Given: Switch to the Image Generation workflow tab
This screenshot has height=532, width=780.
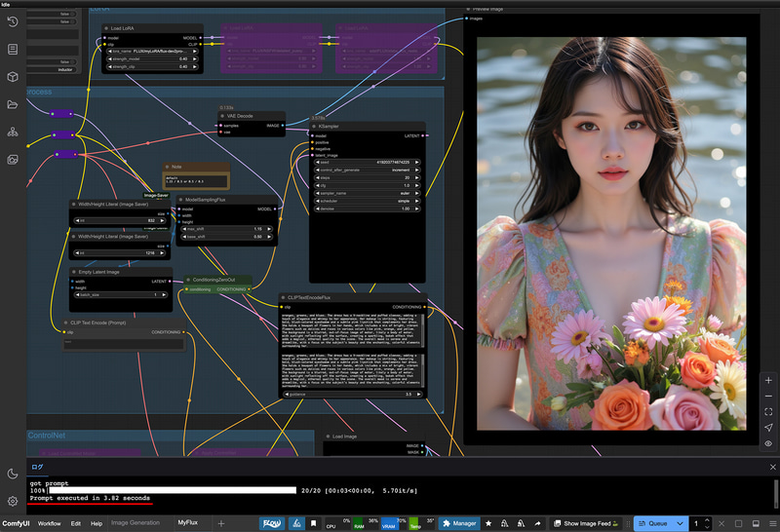Looking at the screenshot, I should click(136, 523).
